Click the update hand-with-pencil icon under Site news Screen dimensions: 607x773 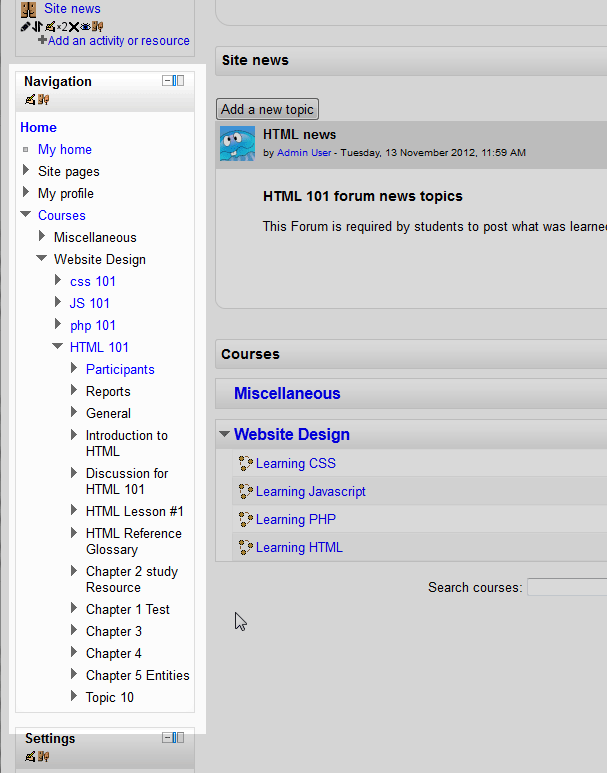[x=50, y=27]
